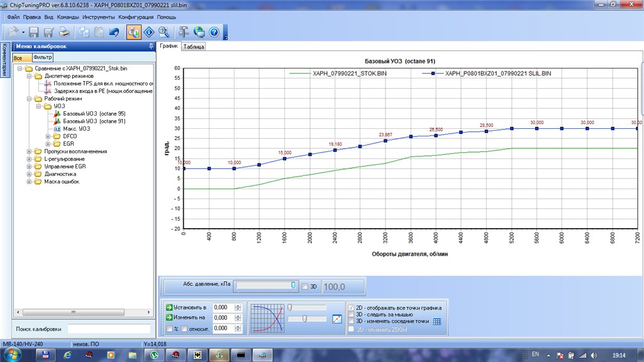Click the globe with monitor toolbar icon

coord(199,32)
